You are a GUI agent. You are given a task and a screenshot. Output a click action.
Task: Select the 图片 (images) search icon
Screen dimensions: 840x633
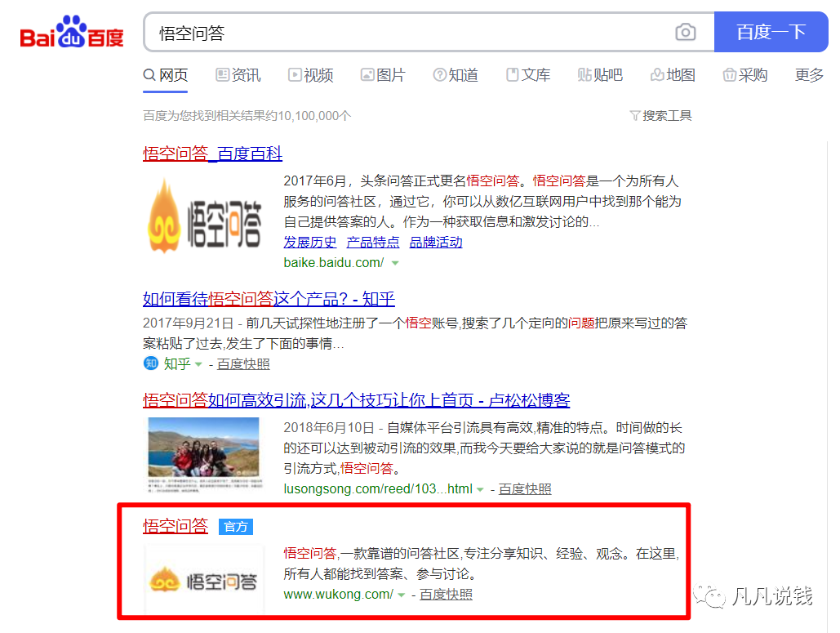(x=366, y=74)
